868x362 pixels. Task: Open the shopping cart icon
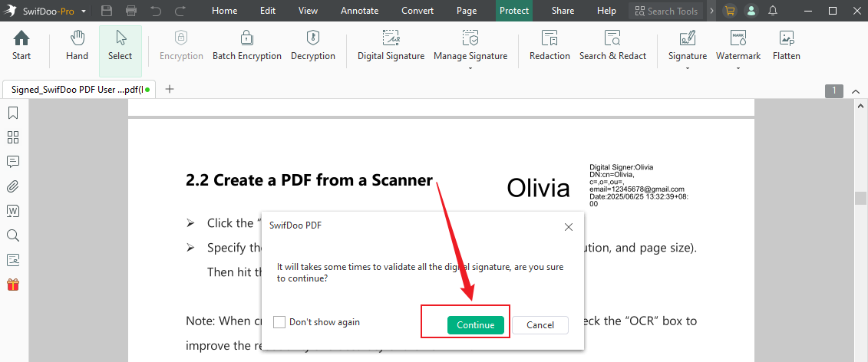(x=730, y=11)
